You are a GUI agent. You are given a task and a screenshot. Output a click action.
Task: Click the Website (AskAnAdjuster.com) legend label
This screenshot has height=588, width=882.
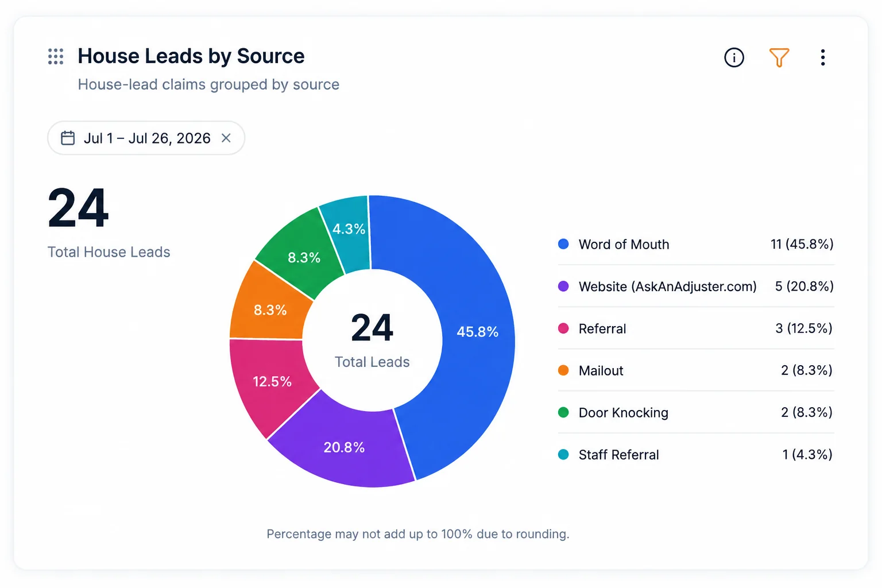click(667, 286)
